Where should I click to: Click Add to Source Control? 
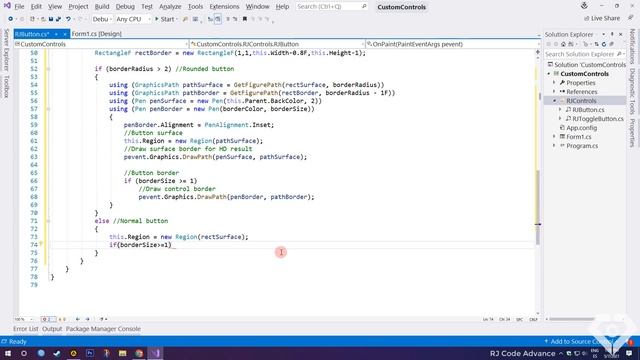578,342
